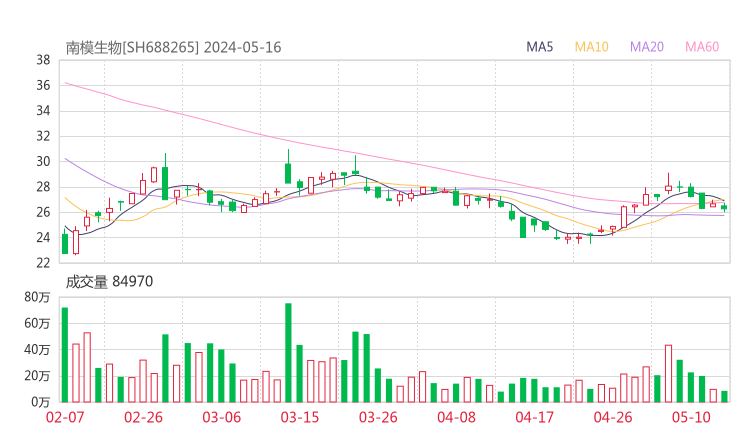Click the price axis value 34
The image size is (740, 440).
pos(43,111)
